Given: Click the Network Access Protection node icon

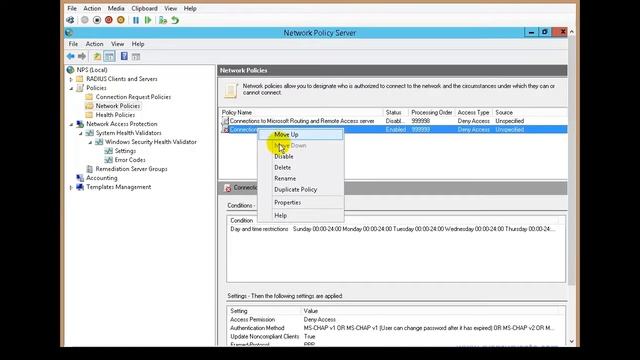Looking at the screenshot, I should point(80,124).
